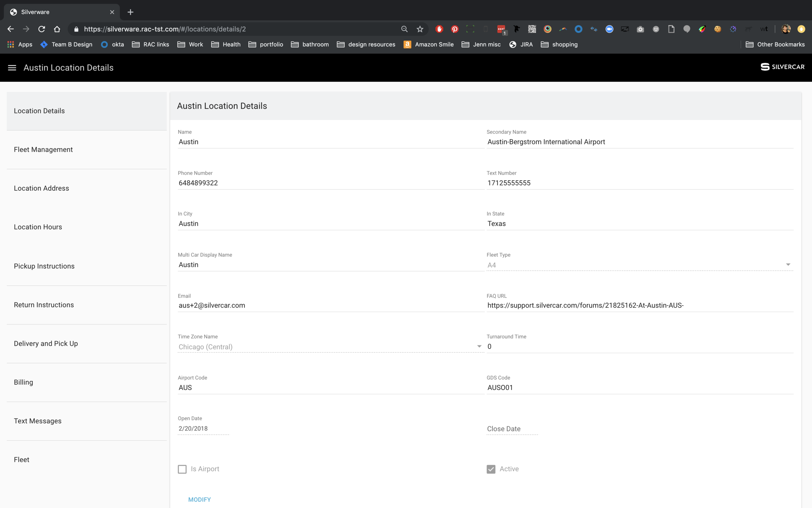Select Location Details in the sidebar
Screen dimensions: 812x508
tap(87, 111)
